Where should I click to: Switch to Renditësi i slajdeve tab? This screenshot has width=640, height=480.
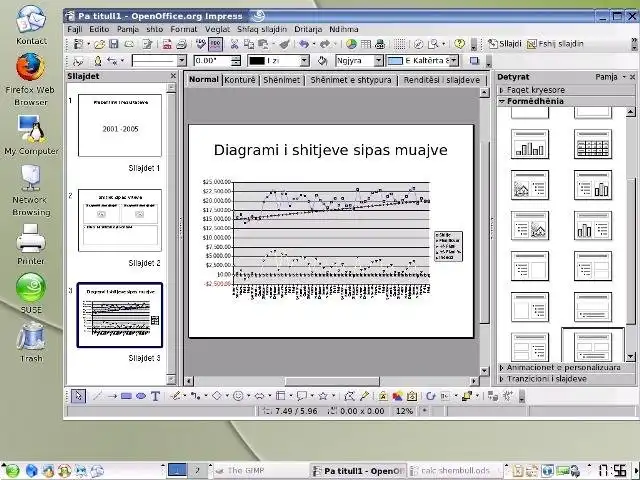442,80
